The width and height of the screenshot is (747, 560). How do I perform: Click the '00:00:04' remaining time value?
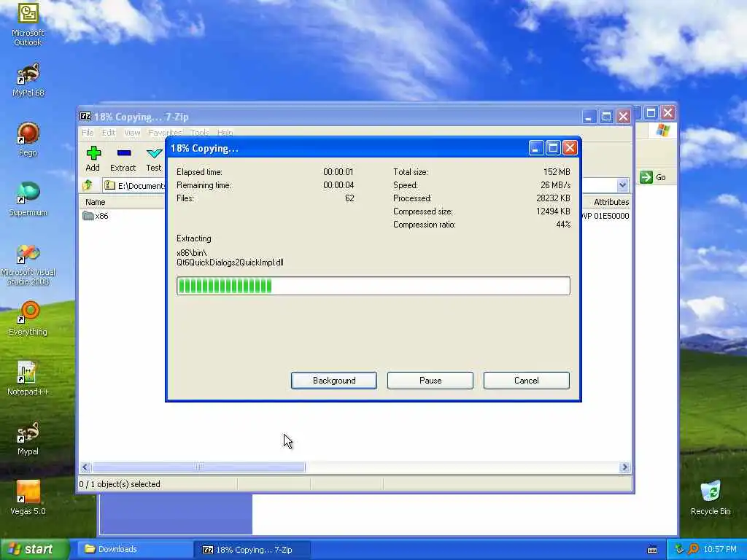[338, 184]
